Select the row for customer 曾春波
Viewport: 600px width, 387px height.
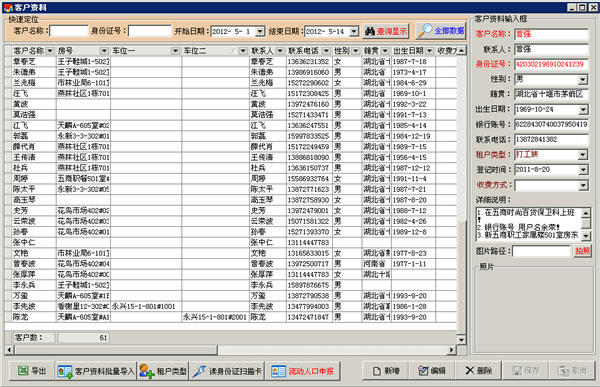pos(231,264)
